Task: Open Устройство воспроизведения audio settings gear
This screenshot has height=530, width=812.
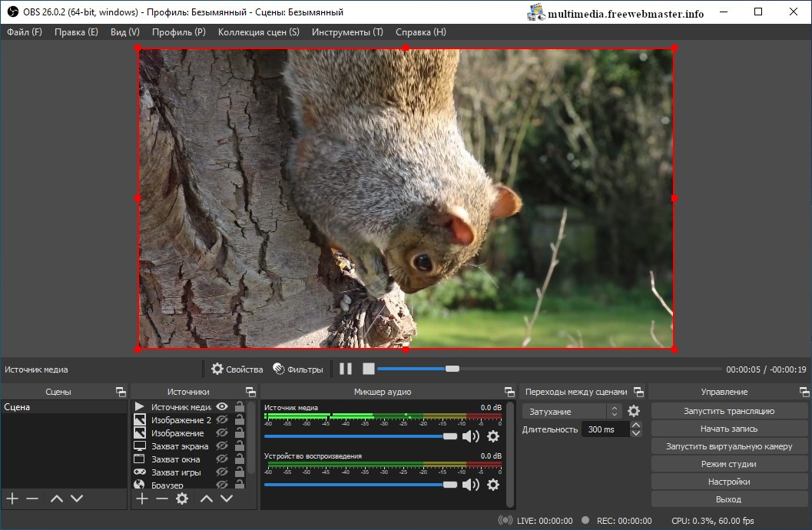Action: pos(493,485)
